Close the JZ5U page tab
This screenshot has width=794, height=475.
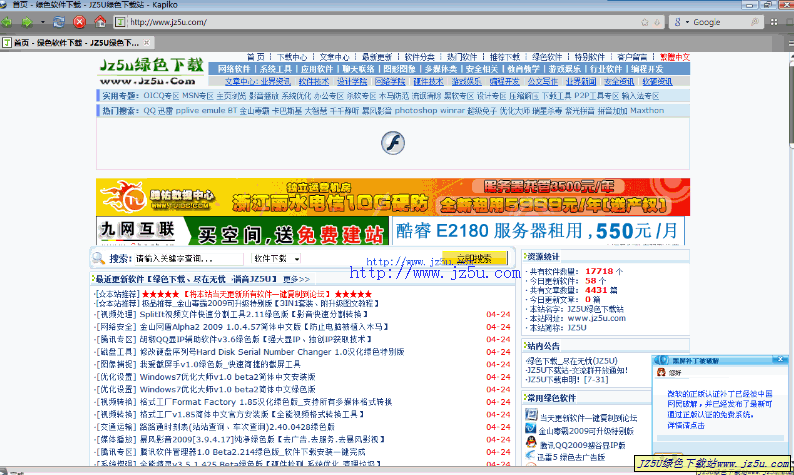coord(146,43)
